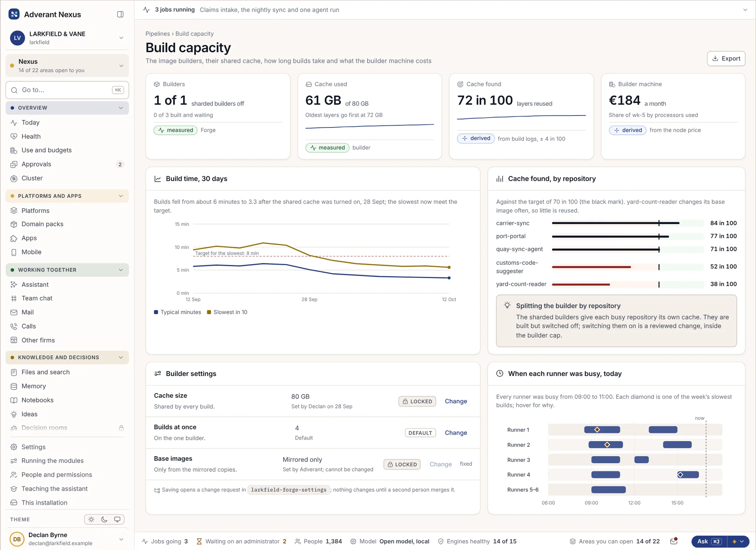Click Waiting on an administrator 2
Image resolution: width=756 pixels, height=550 pixels.
point(242,542)
